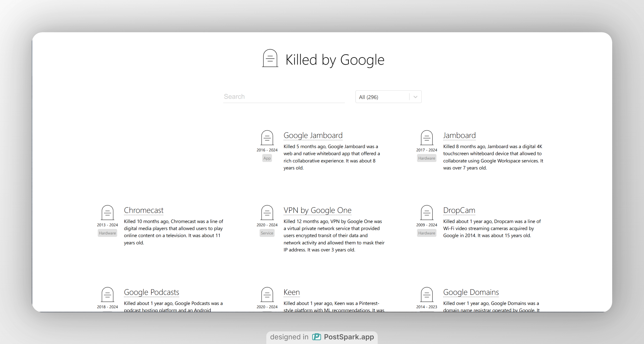Viewport: 644px width, 344px height.
Task: Click the Jamboard hardware tombstone icon
Action: click(427, 138)
